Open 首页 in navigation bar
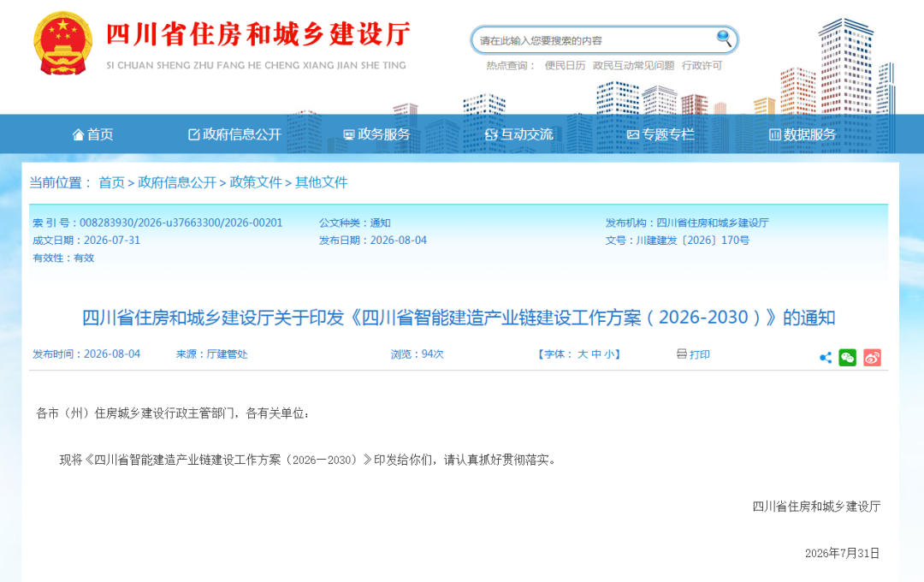Viewport: 924px width, 582px height. coord(92,134)
